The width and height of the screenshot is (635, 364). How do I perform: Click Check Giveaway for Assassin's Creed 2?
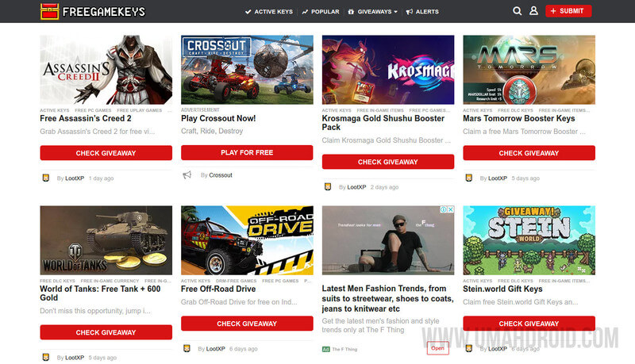coord(106,153)
